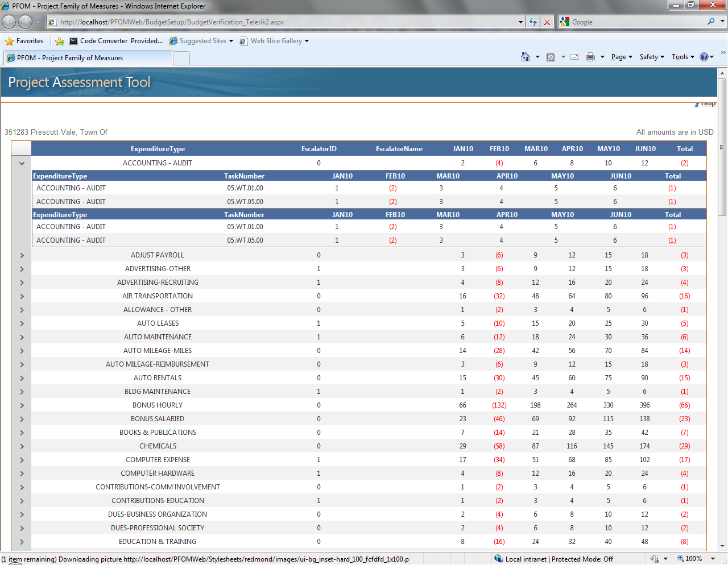
Task: Click the RSS feeds icon
Action: point(551,57)
